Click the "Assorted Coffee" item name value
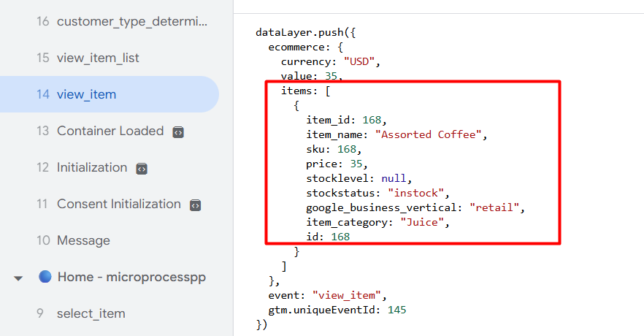Image resolution: width=644 pixels, height=336 pixels. 430,134
